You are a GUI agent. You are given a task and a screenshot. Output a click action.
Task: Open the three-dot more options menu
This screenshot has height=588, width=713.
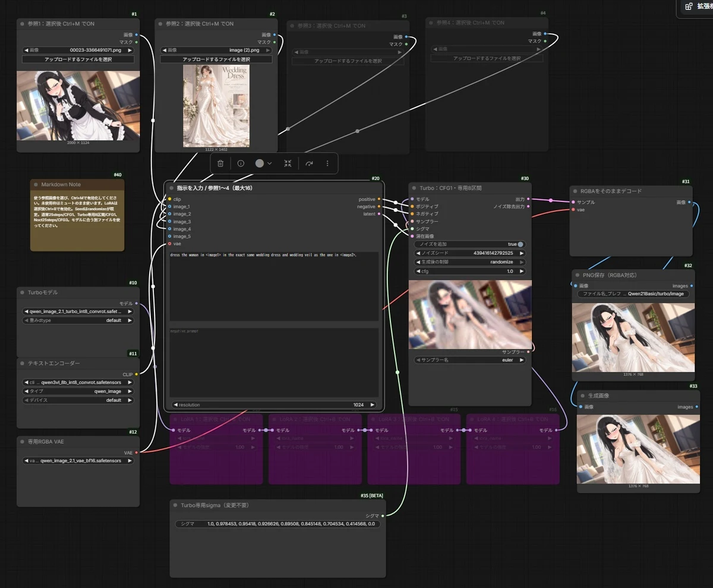[327, 163]
